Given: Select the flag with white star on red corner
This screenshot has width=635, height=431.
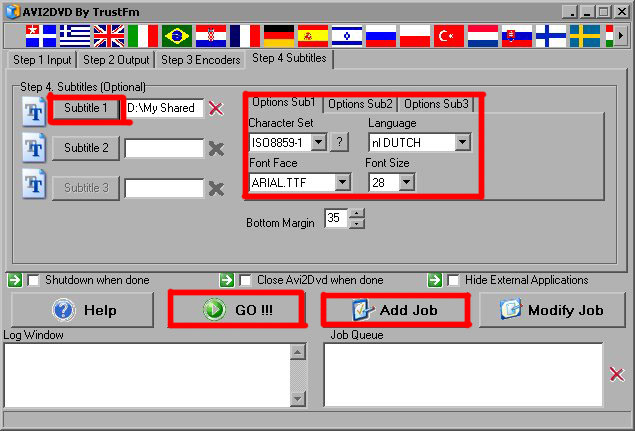Looking at the screenshot, I should tap(41, 36).
